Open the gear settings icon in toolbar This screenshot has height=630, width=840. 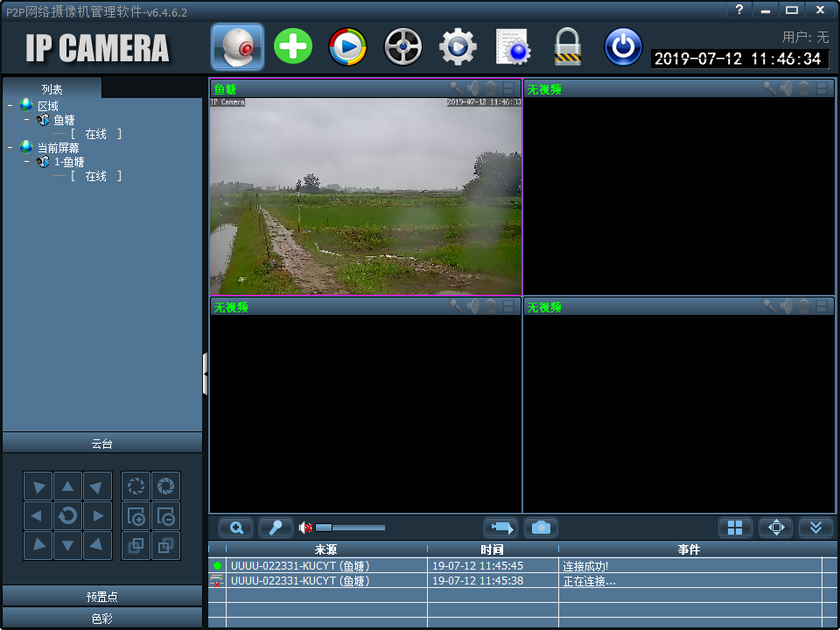point(458,46)
